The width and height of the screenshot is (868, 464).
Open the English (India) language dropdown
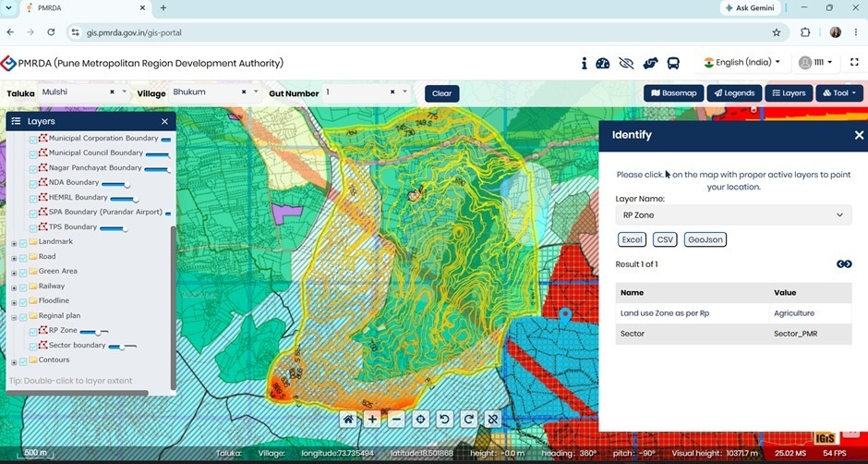point(741,63)
